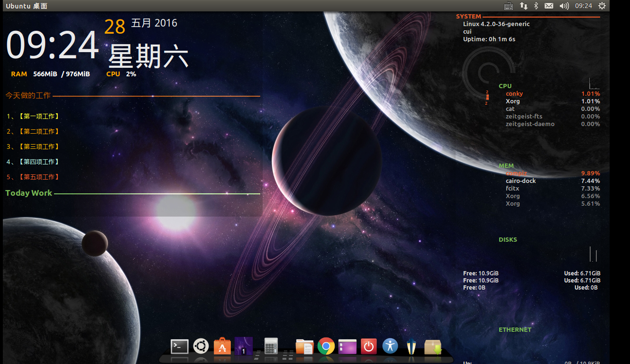Screen dimensions: 630x364
Task: Click the RAM 566MiB / 976MiB readout
Action: [x=50, y=74]
